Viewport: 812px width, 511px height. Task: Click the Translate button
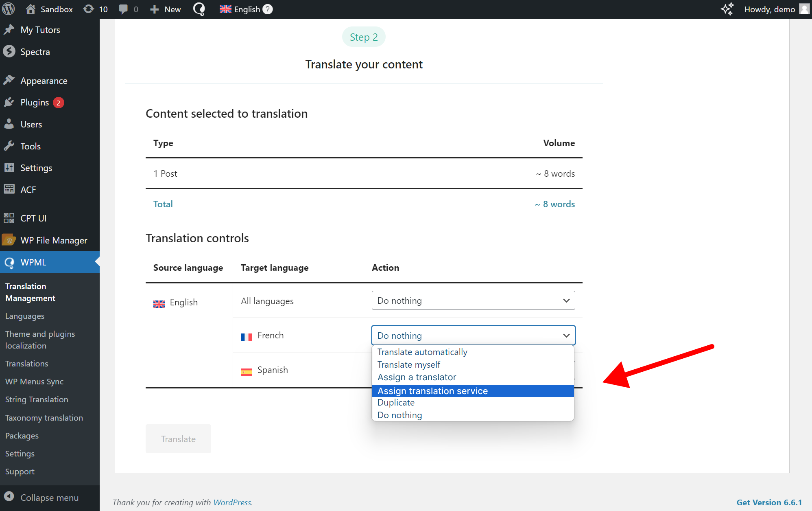178,439
